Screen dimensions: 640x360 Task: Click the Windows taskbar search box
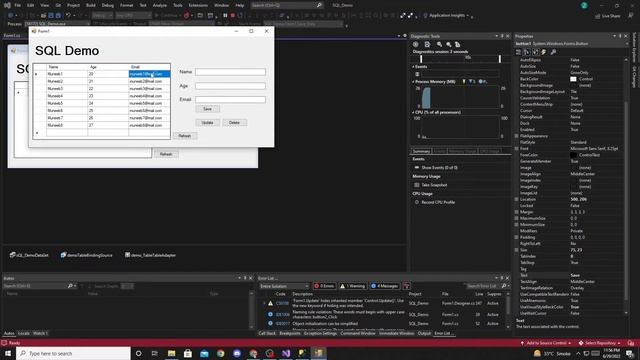click(x=73, y=353)
